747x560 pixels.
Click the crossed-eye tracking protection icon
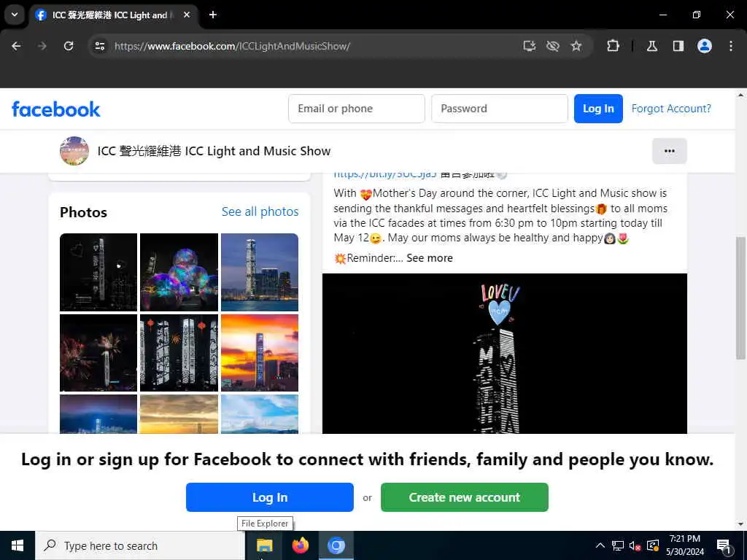click(x=553, y=46)
